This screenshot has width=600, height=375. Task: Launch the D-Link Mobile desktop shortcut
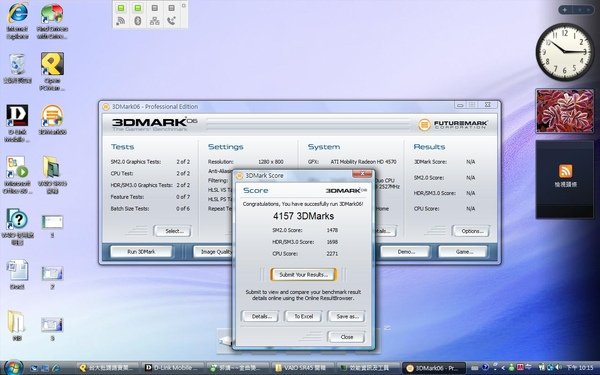click(17, 123)
